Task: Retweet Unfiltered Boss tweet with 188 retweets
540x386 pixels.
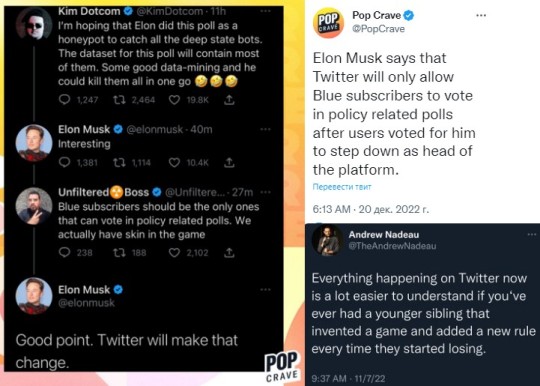Action: (120, 253)
